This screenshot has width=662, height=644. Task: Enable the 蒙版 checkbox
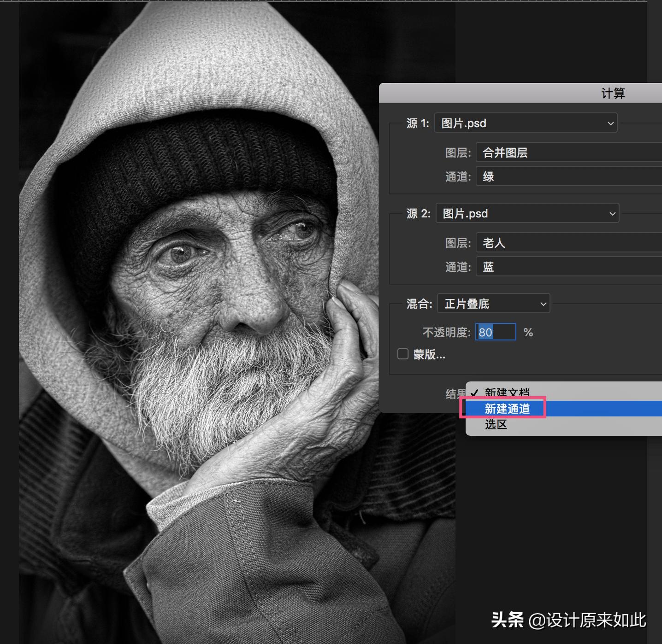pos(403,354)
